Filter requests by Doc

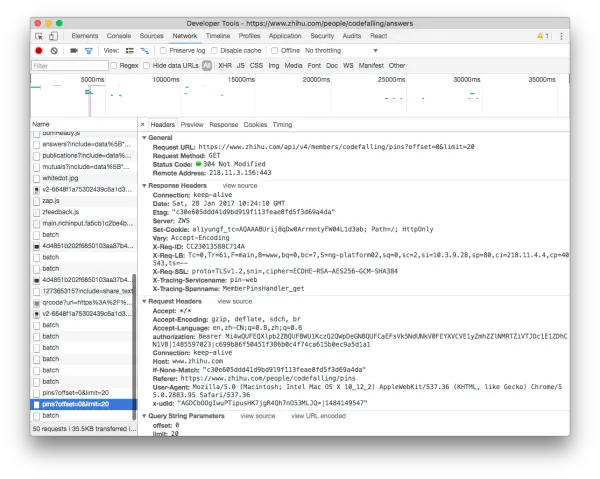(x=332, y=65)
